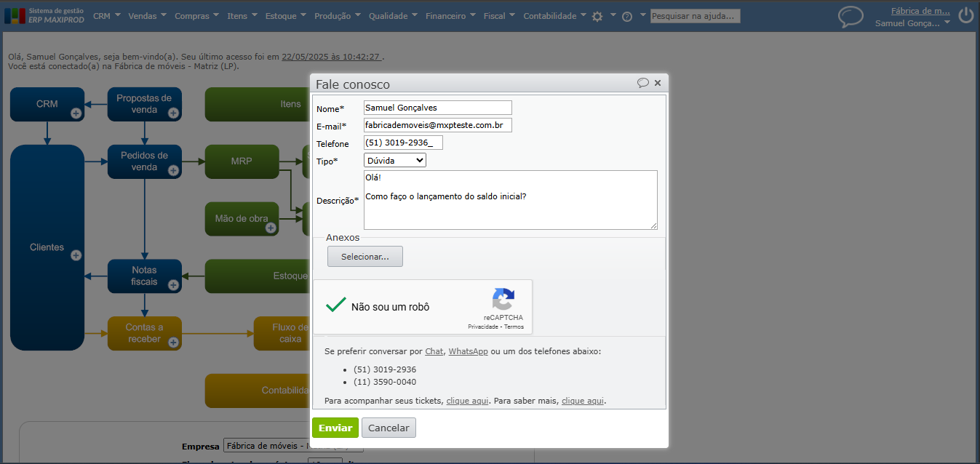The image size is (980, 464).
Task: Click plus icon on Clientes block
Action: coord(76,255)
